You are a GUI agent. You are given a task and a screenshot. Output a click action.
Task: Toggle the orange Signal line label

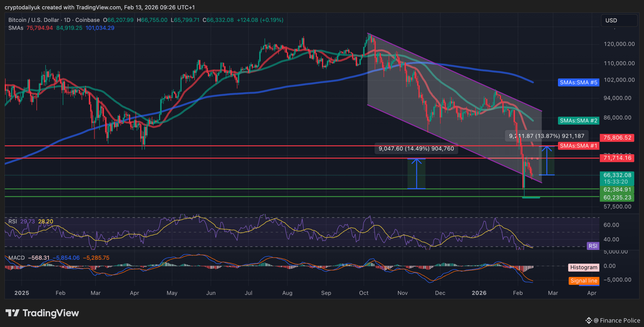tap(584, 281)
